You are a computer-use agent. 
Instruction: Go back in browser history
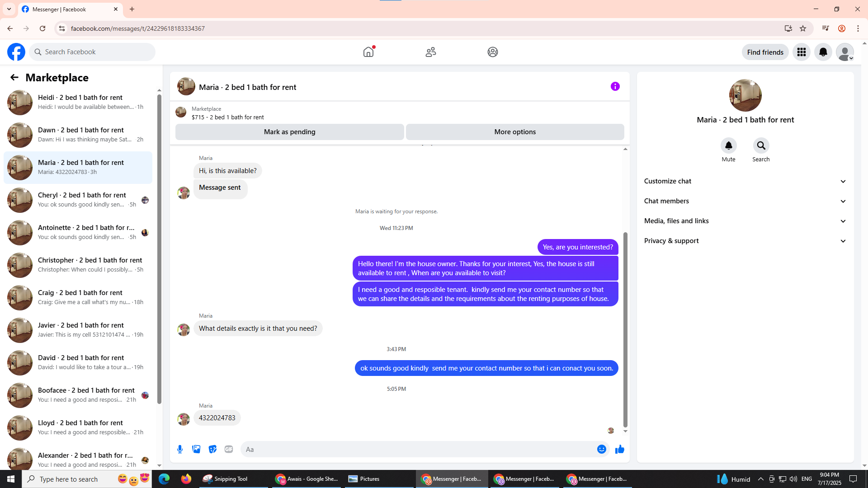10,28
